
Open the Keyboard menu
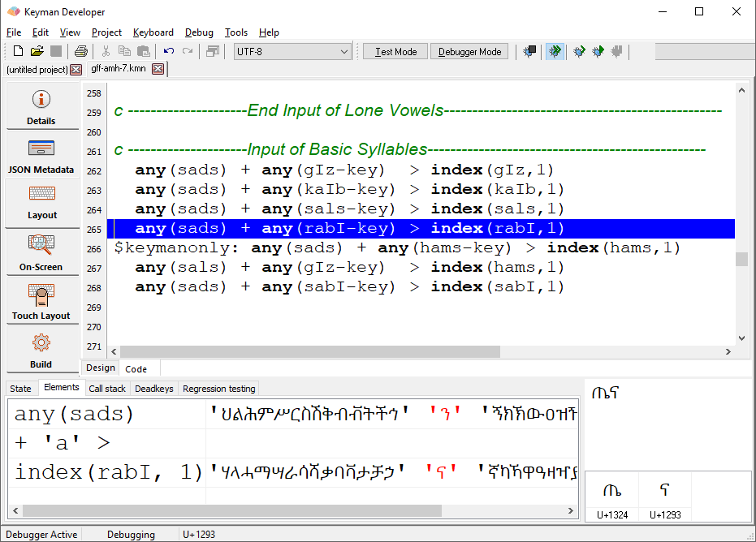153,32
